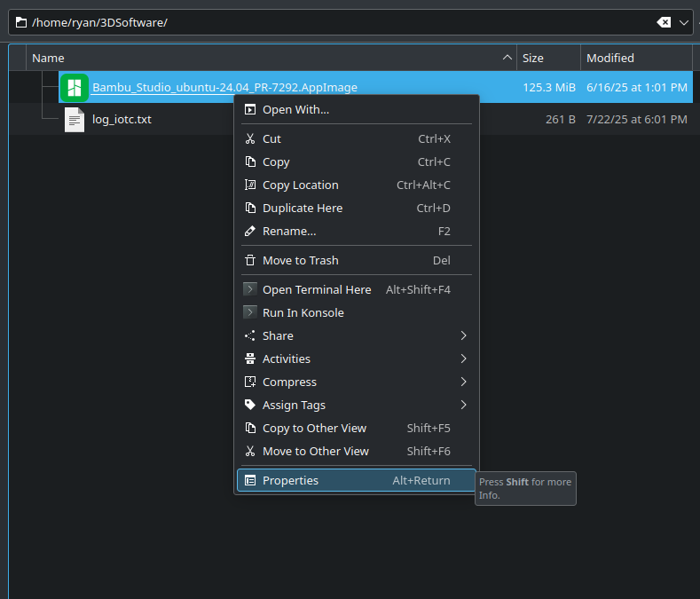
Task: Click the share icon beside Share
Action: pyautogui.click(x=250, y=336)
